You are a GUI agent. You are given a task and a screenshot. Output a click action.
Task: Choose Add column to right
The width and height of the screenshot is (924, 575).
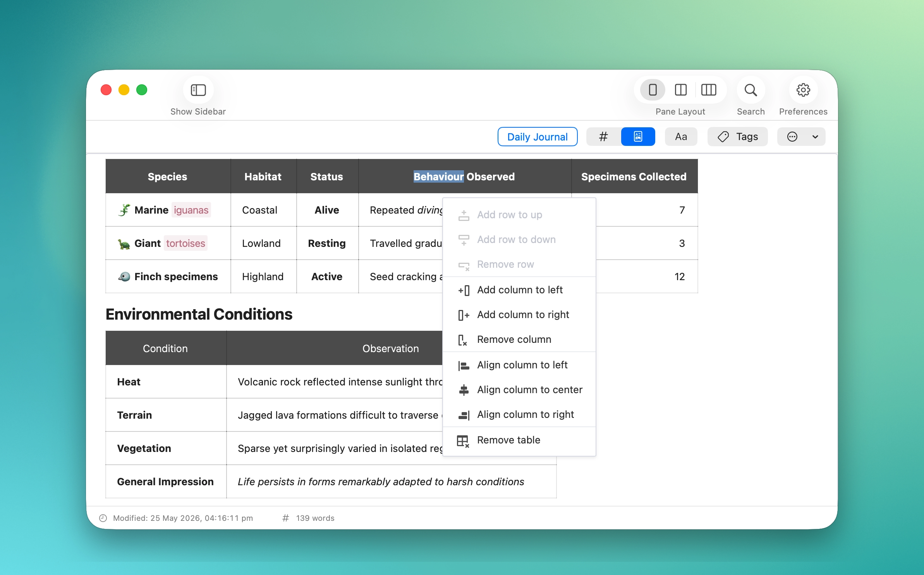(x=519, y=315)
